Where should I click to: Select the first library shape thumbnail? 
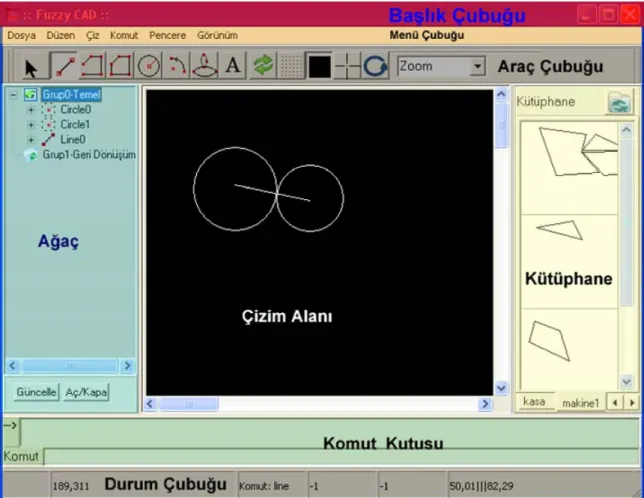click(569, 168)
